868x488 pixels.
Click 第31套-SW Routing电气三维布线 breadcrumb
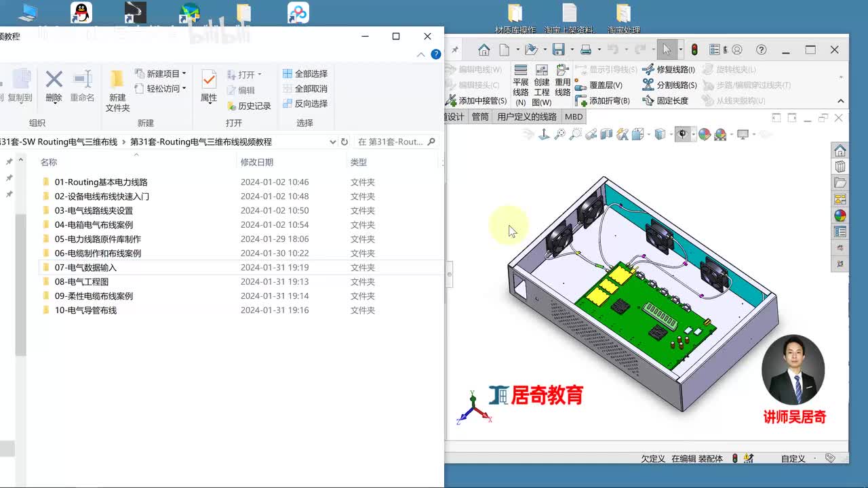click(x=59, y=142)
